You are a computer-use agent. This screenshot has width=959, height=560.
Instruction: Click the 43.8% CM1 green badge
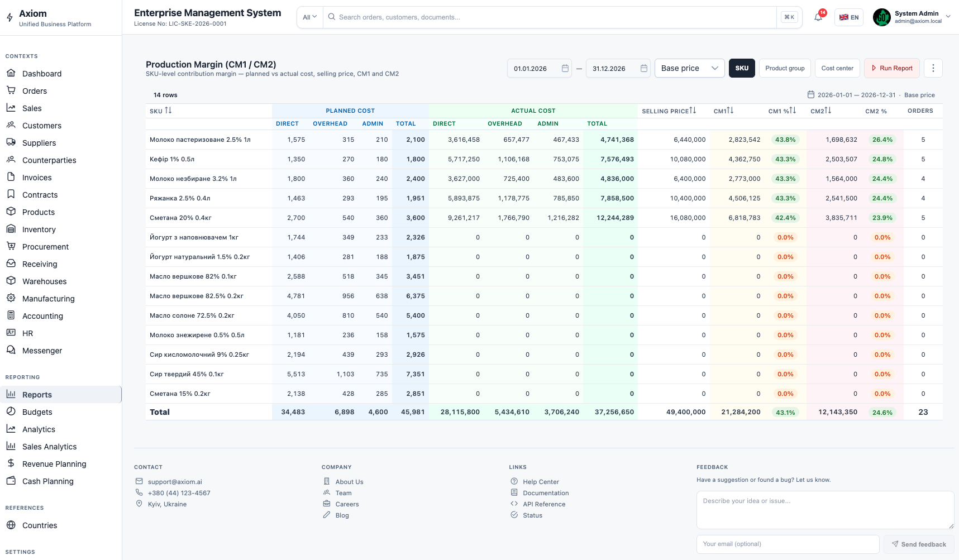pos(785,140)
